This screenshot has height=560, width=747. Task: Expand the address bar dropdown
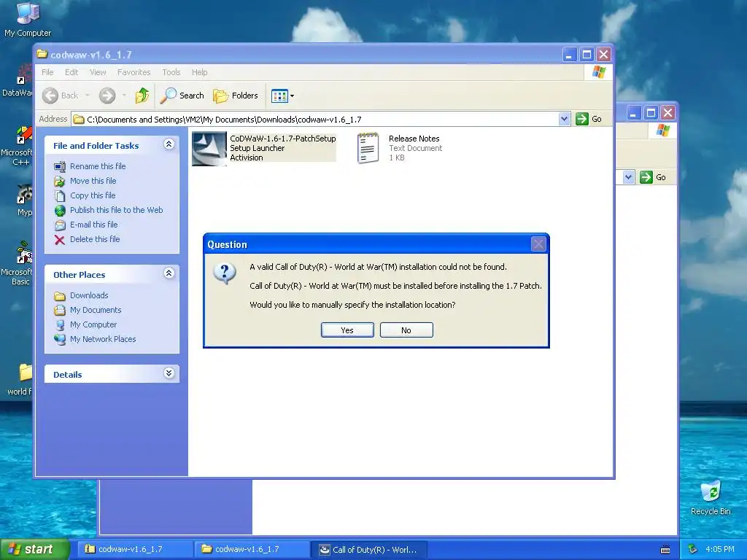pos(564,119)
